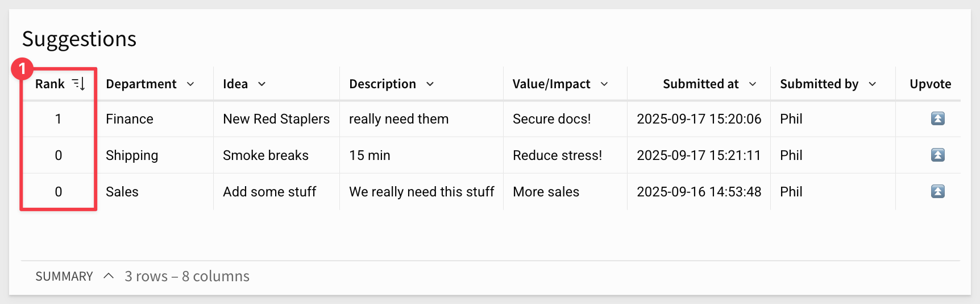Screen dimensions: 980x304
Task: Click the cell We really need this stuff
Action: [422, 192]
